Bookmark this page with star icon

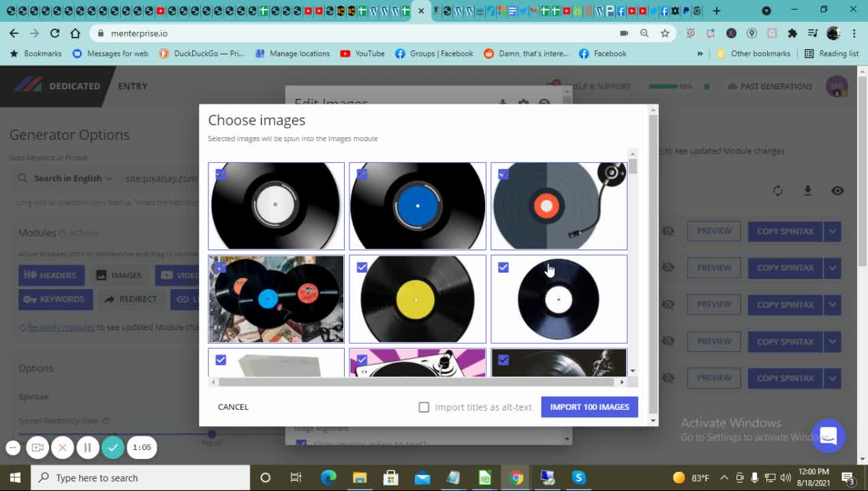tap(664, 33)
